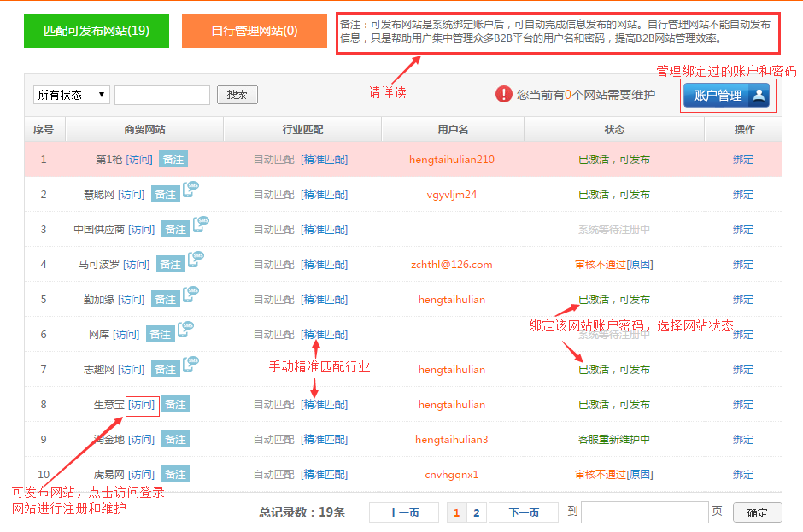Click the page number jump input field
Image resolution: width=803 pixels, height=532 pixels.
(644, 512)
